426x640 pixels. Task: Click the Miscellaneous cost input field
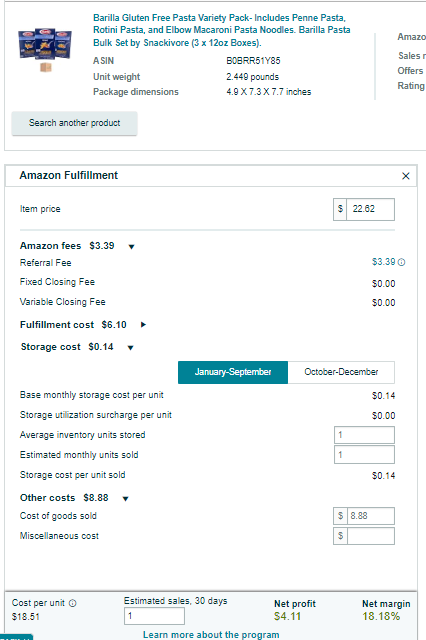click(x=371, y=536)
